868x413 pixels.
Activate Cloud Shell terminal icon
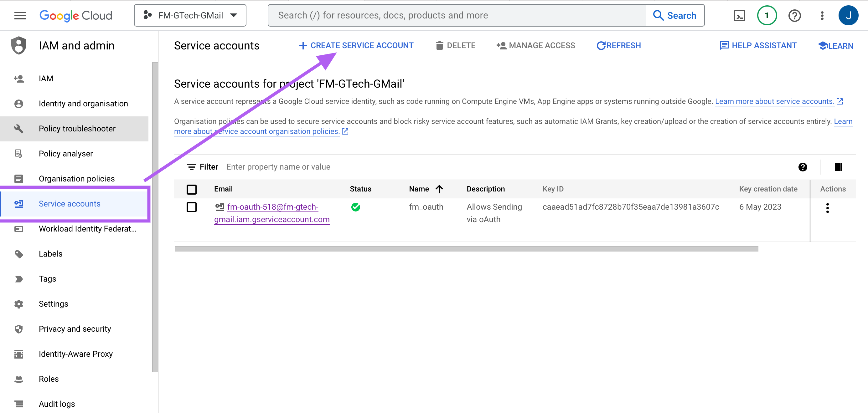[739, 15]
